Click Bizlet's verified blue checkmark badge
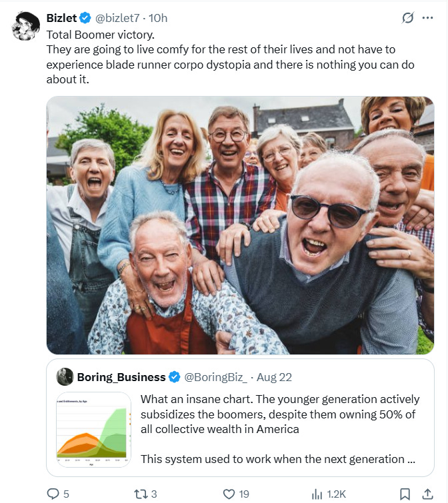 pos(85,18)
